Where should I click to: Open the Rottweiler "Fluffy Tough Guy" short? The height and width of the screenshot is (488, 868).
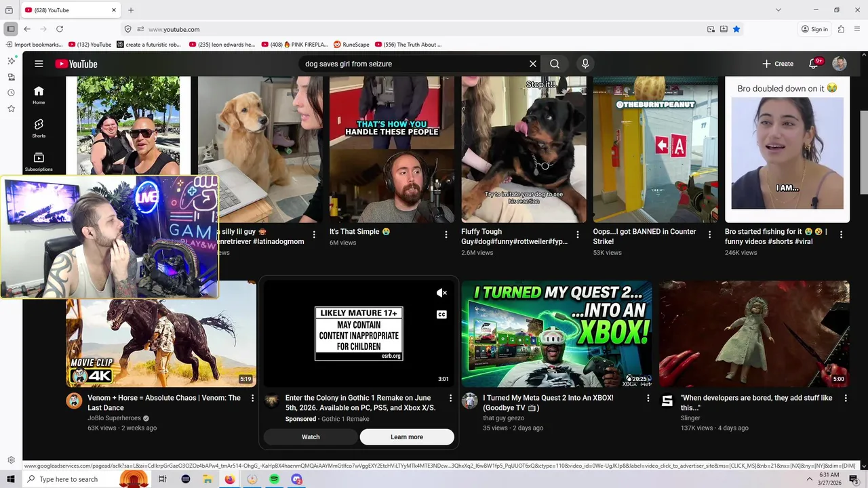pos(524,149)
